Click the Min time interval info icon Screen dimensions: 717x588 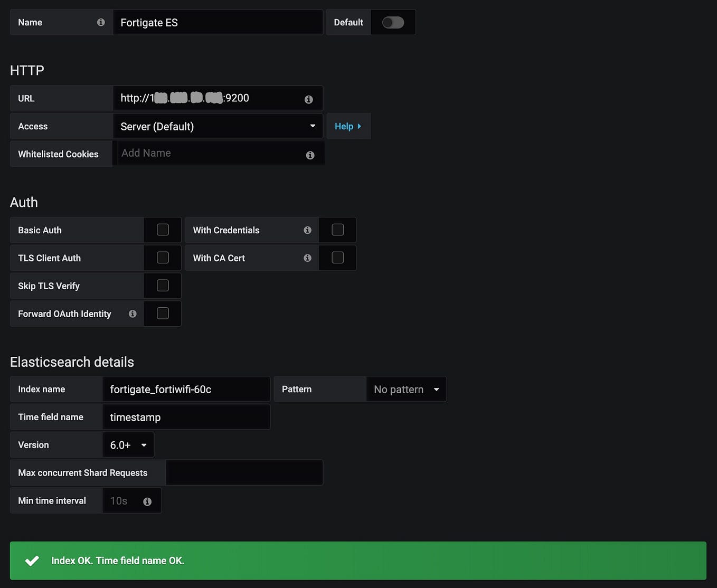point(148,501)
